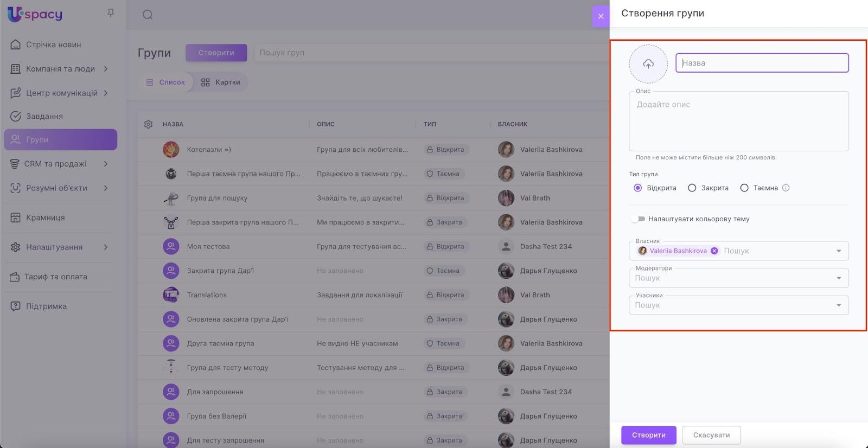Open Крамниця in the sidebar
The image size is (868, 448).
click(46, 217)
